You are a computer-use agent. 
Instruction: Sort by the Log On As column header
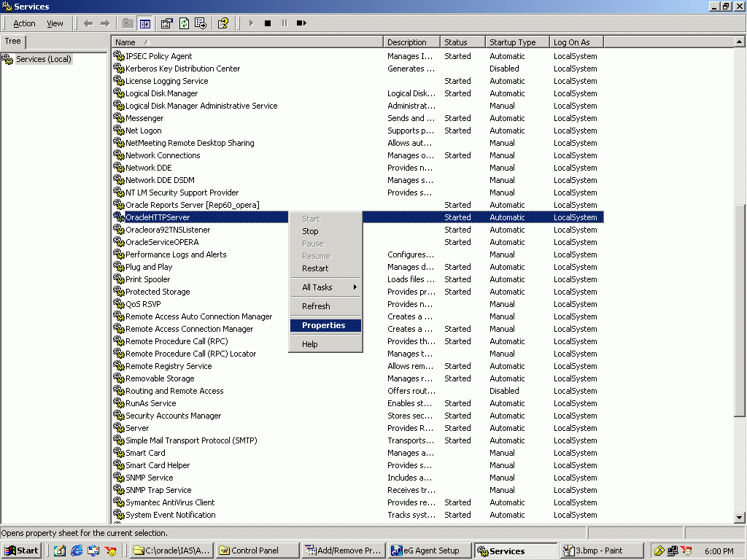point(576,42)
